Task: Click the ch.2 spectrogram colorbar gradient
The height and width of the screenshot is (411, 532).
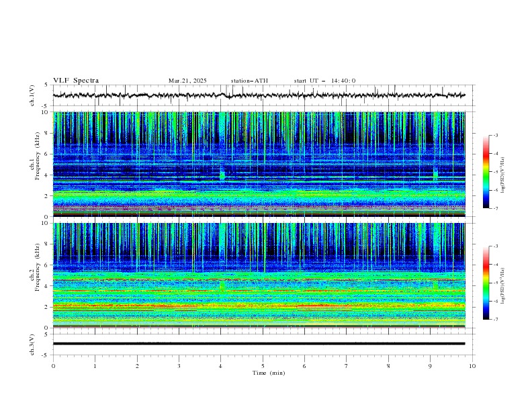Action: click(x=486, y=283)
